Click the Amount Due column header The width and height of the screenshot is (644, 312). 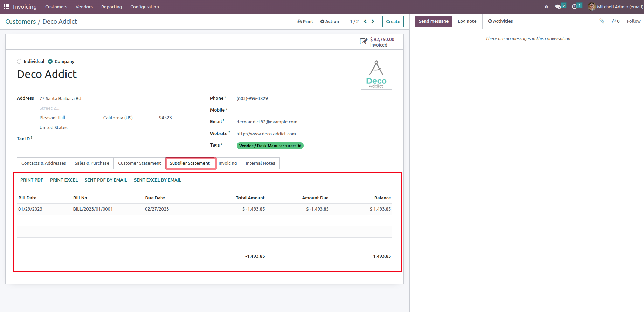(x=315, y=198)
